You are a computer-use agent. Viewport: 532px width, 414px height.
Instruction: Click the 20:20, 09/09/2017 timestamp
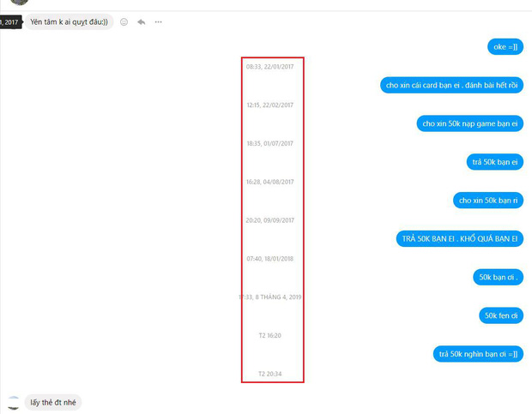[270, 220]
